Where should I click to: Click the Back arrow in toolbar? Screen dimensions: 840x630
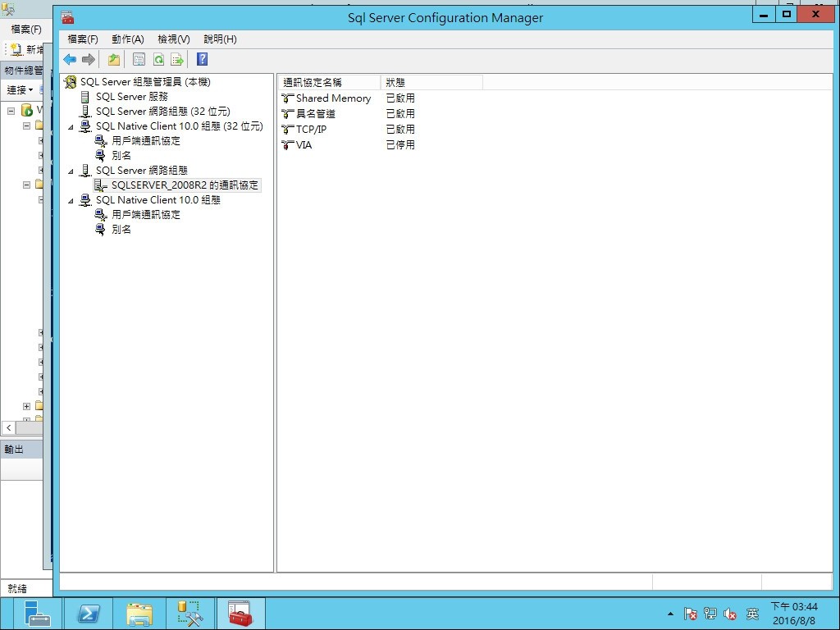tap(70, 59)
